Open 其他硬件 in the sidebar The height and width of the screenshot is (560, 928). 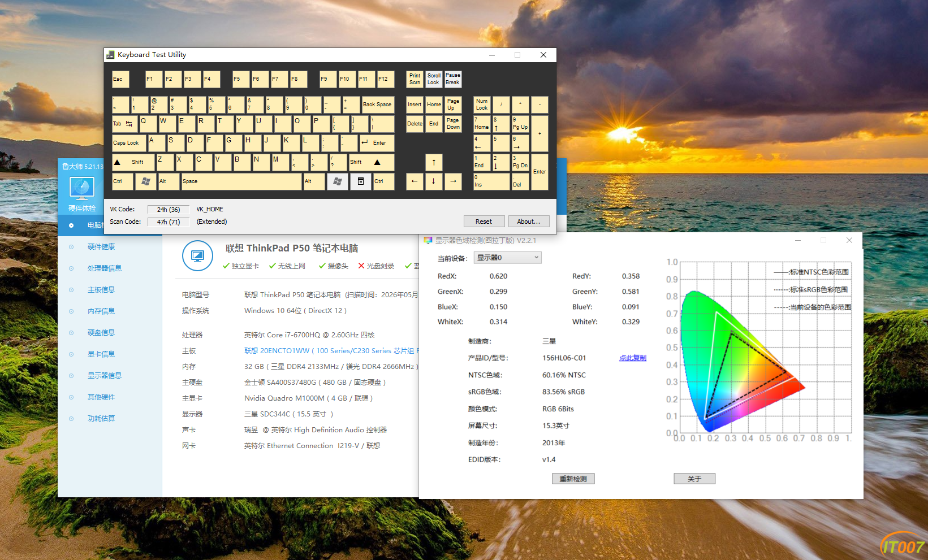click(101, 397)
